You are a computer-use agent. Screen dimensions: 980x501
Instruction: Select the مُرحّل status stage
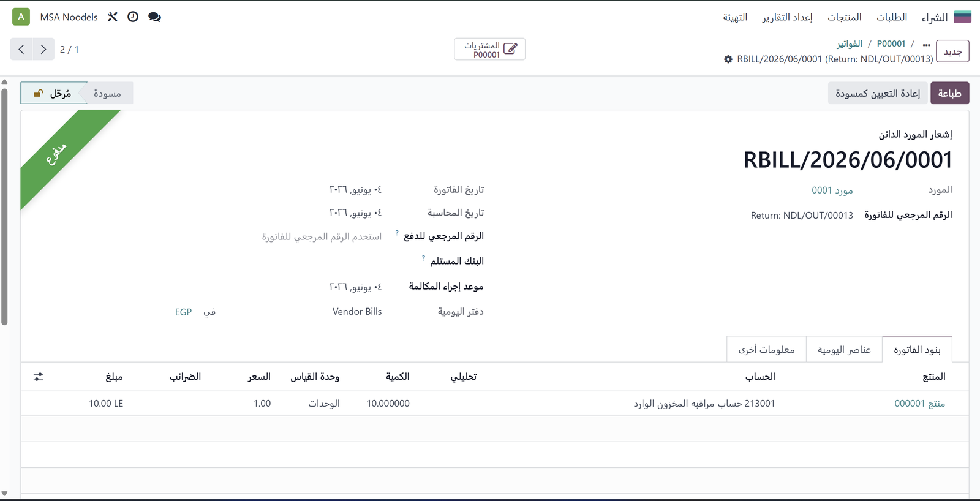54,93
